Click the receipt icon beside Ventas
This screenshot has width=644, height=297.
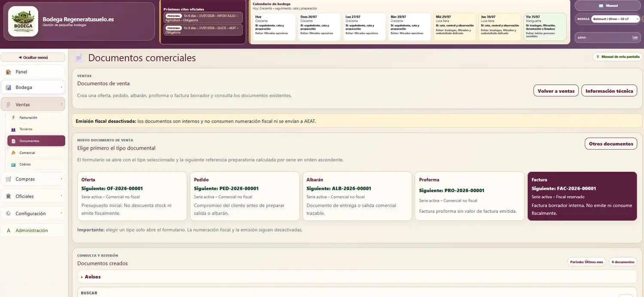click(x=8, y=104)
